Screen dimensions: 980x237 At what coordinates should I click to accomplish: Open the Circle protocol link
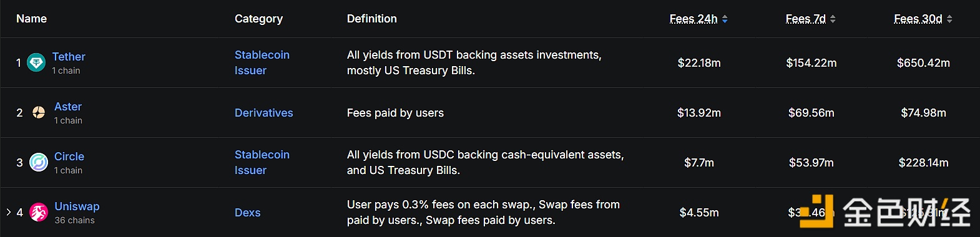pyautogui.click(x=69, y=157)
